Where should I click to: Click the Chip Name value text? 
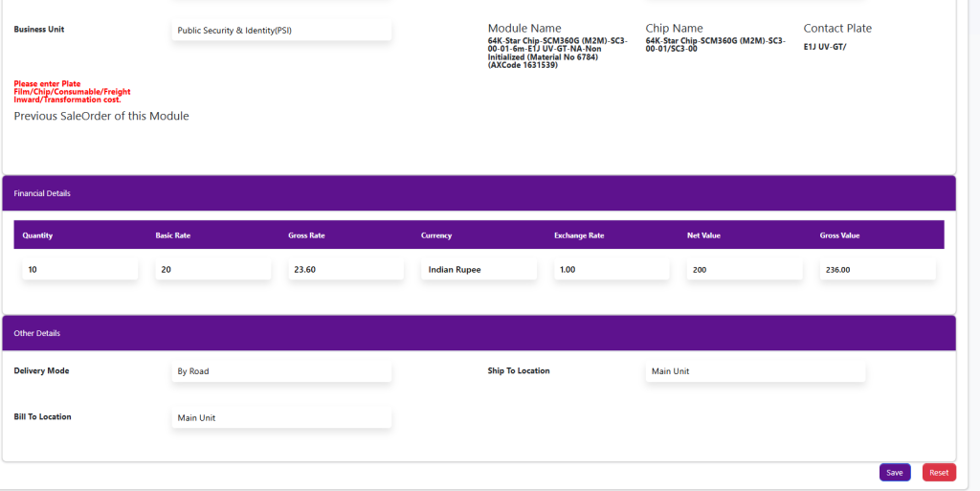click(715, 45)
